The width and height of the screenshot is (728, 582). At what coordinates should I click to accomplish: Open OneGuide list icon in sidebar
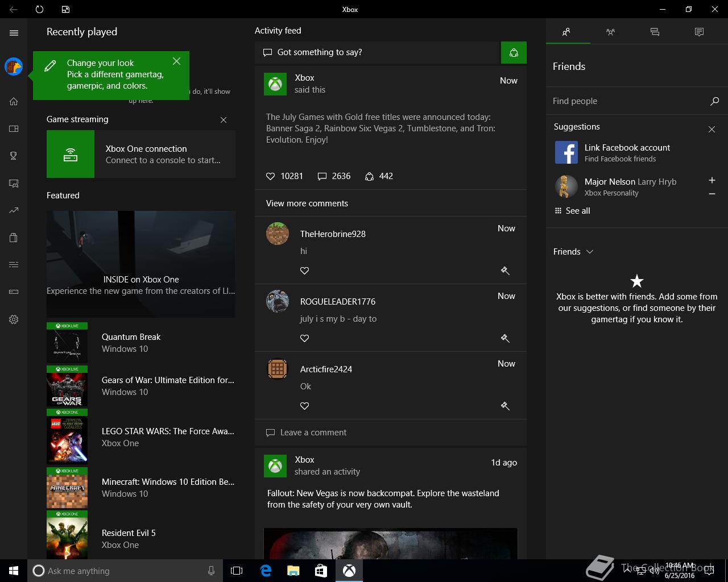pos(14,264)
